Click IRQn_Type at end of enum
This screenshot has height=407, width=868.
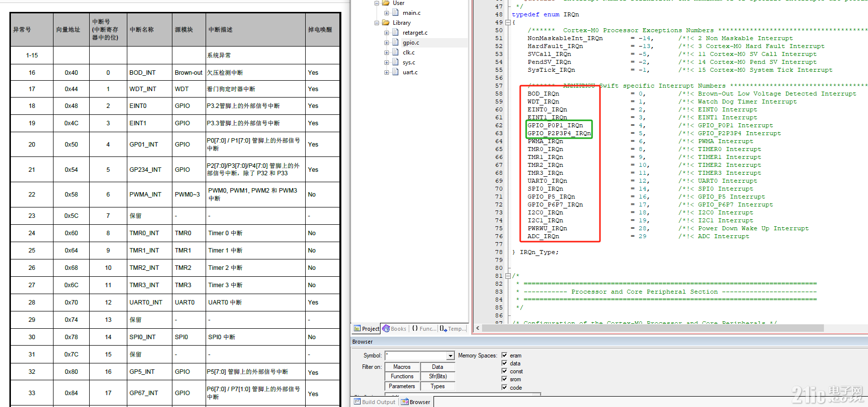pos(537,252)
